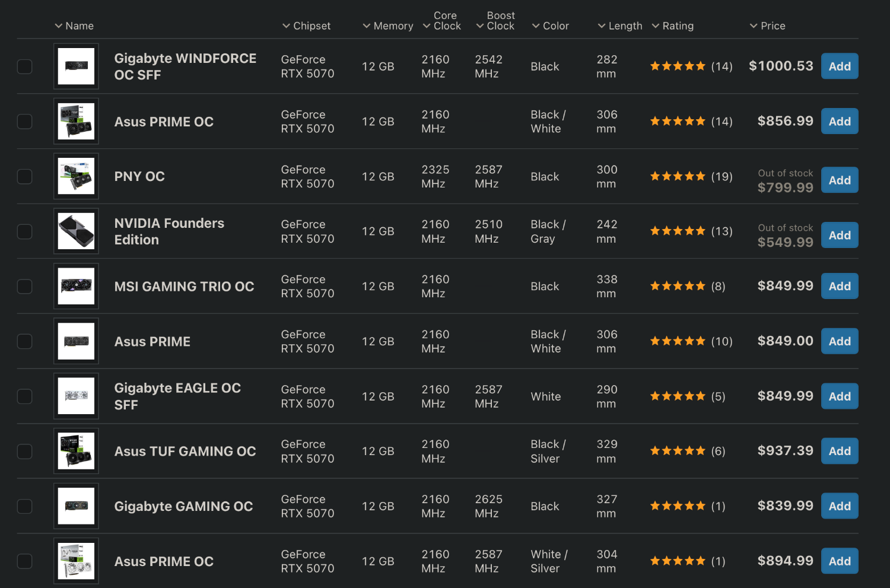Sort by Price column header

pyautogui.click(x=767, y=26)
